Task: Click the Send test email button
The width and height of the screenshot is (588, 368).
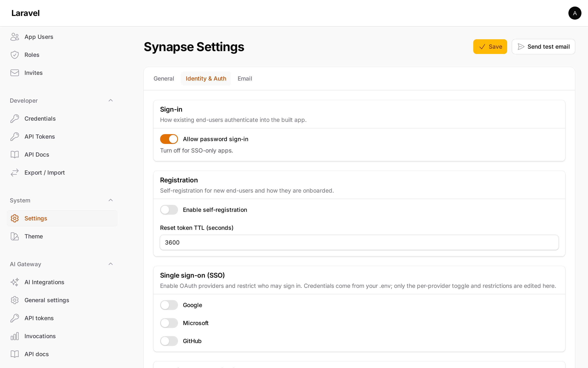Action: (543, 46)
